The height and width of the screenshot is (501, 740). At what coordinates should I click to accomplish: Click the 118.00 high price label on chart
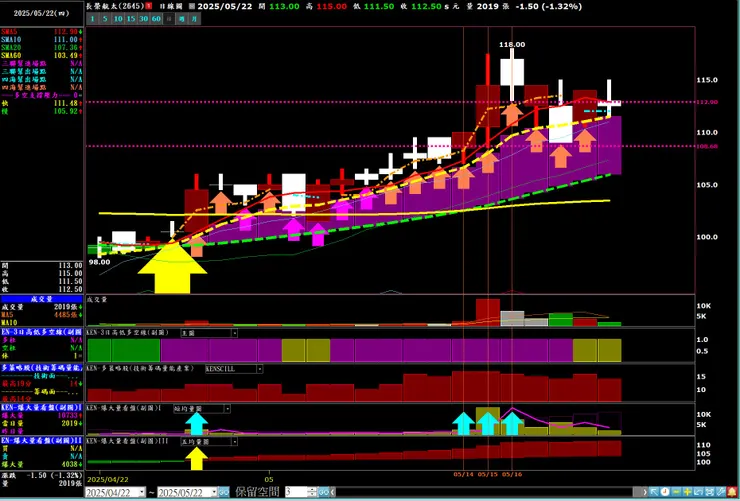click(512, 44)
